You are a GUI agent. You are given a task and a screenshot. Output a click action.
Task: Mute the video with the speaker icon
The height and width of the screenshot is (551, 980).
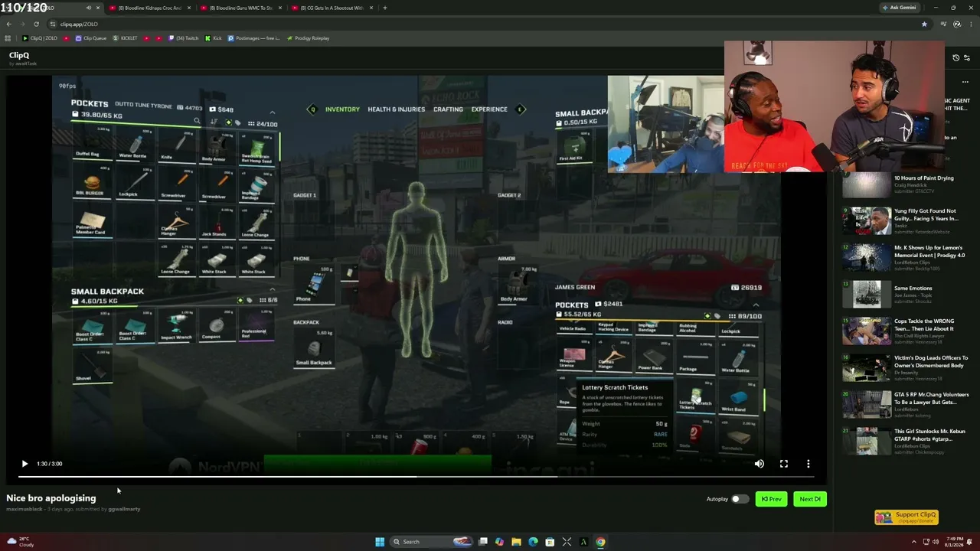tap(759, 464)
